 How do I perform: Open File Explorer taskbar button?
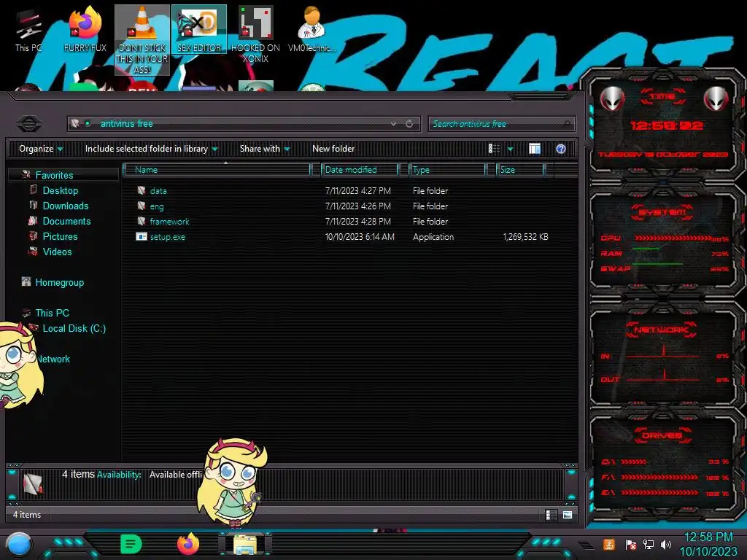(x=245, y=544)
